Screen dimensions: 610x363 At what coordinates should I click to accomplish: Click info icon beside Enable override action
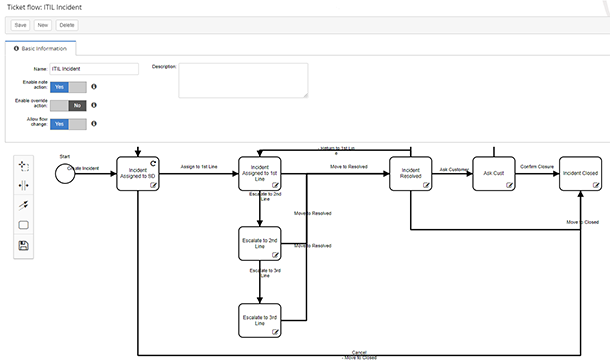click(94, 105)
